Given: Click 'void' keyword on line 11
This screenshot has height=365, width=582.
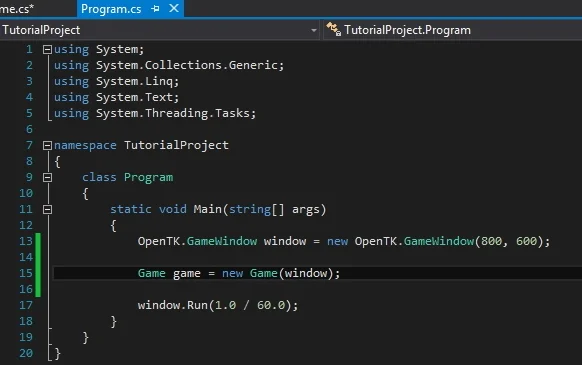Looking at the screenshot, I should (173, 209).
